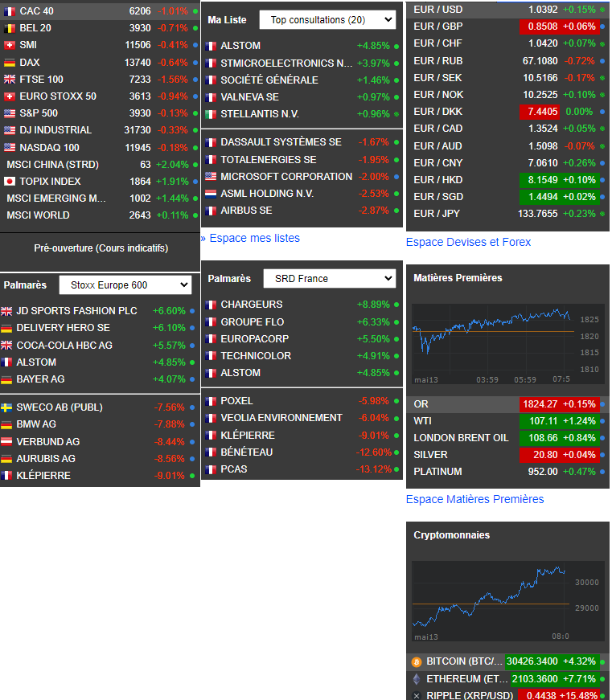Open the SRD France palmarès dropdown
Screen dimensions: 612x700
click(330, 279)
